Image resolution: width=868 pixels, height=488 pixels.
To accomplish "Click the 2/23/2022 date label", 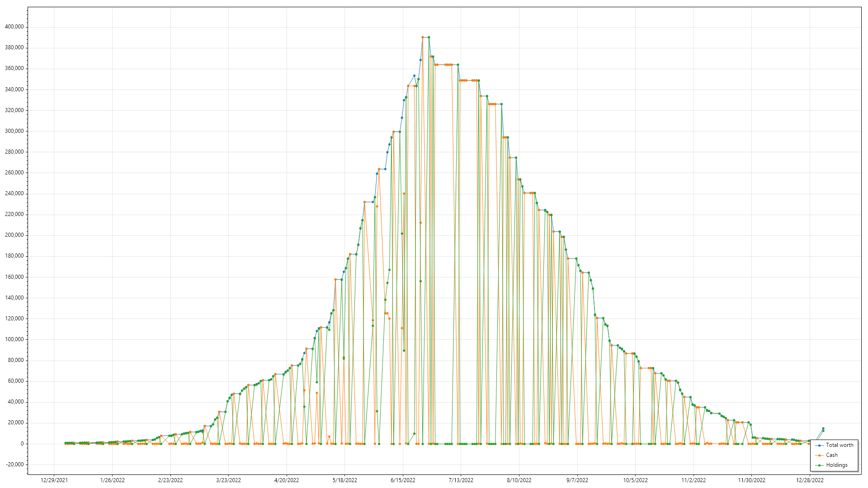I will coord(170,480).
